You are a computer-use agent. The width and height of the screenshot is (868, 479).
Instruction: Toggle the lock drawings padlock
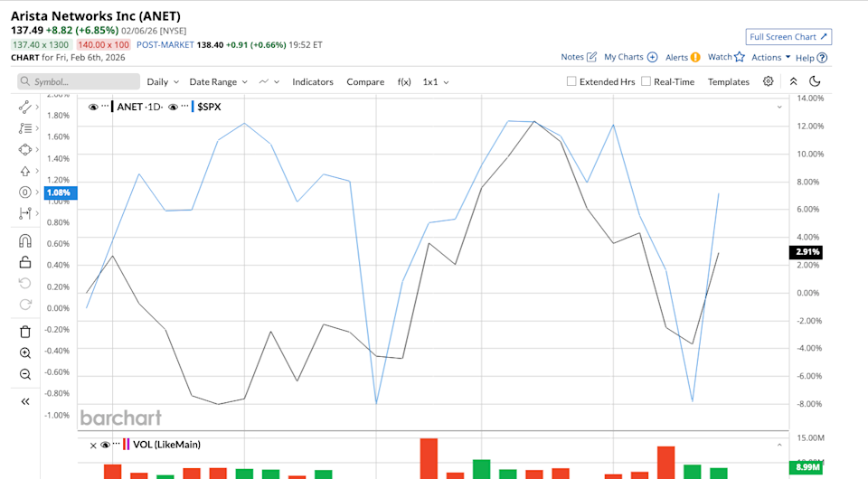25,262
